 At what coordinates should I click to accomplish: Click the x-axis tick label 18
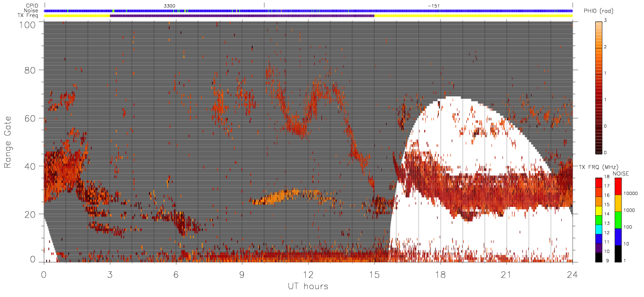pos(440,275)
